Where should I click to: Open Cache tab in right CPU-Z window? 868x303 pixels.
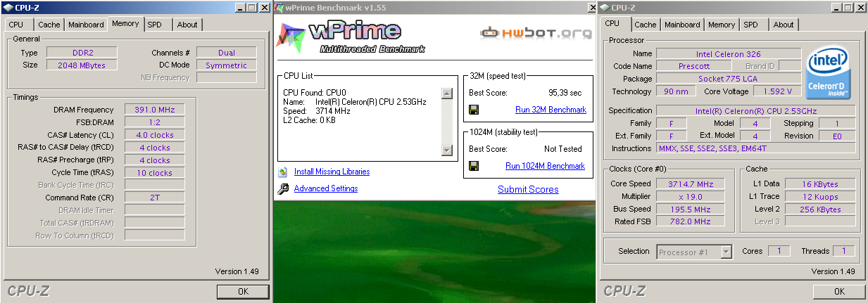[x=646, y=25]
